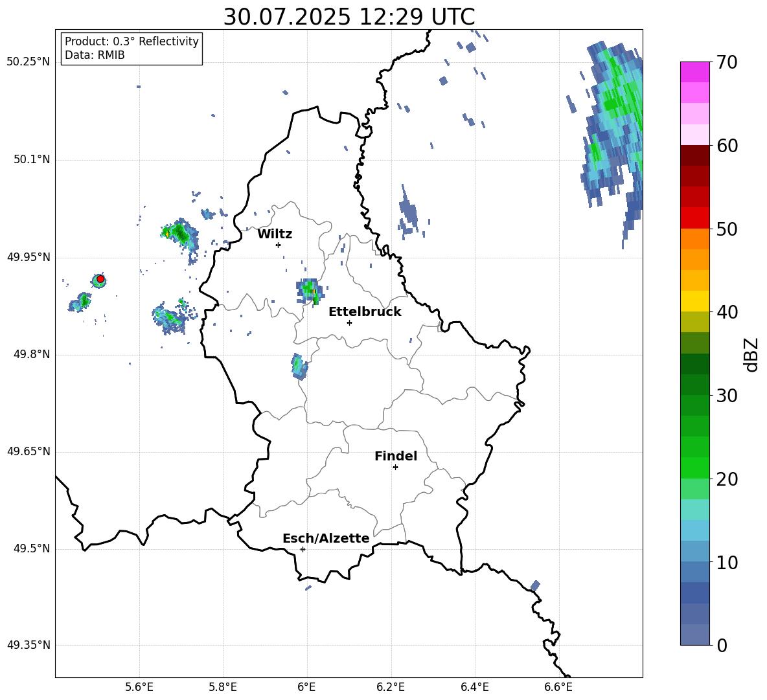Click the 20 tick on the colorbar
The width and height of the screenshot is (767, 700).
(x=727, y=479)
